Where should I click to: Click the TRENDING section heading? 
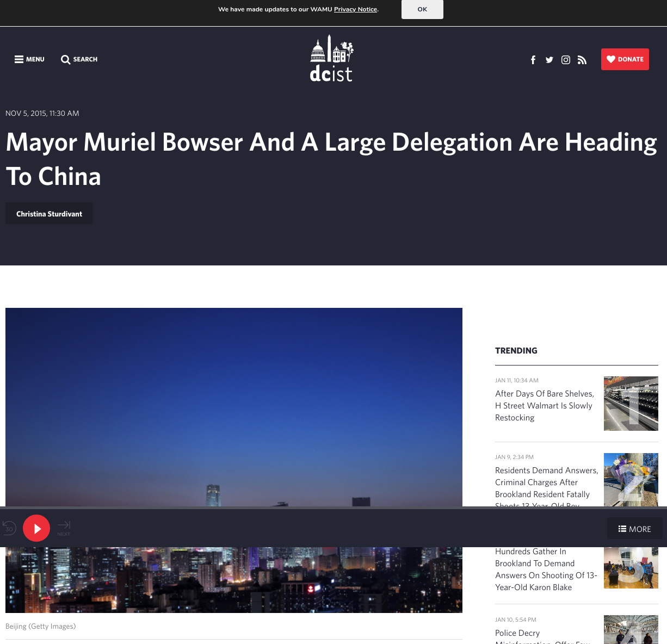(516, 351)
